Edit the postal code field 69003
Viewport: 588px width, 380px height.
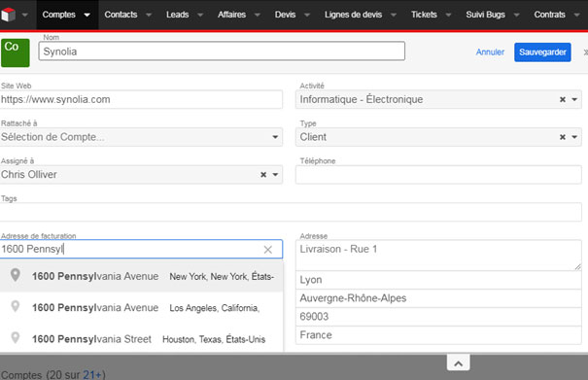coord(438,317)
